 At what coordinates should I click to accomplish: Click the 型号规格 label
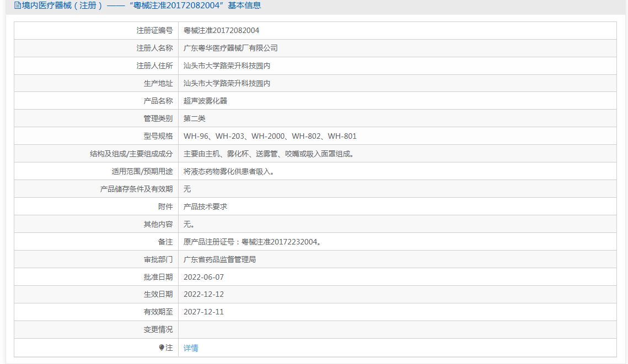click(158, 136)
